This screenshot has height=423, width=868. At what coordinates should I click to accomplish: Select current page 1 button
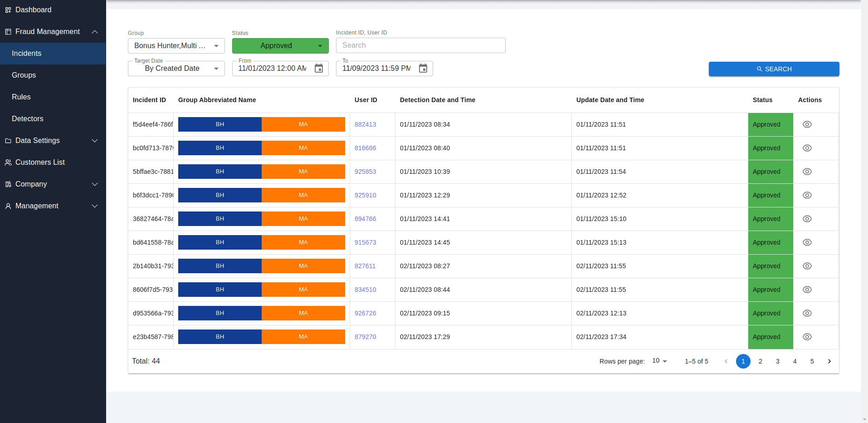743,361
